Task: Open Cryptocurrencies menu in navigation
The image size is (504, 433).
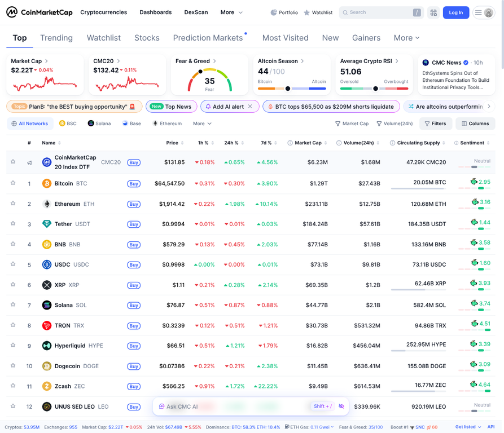Action: [103, 12]
